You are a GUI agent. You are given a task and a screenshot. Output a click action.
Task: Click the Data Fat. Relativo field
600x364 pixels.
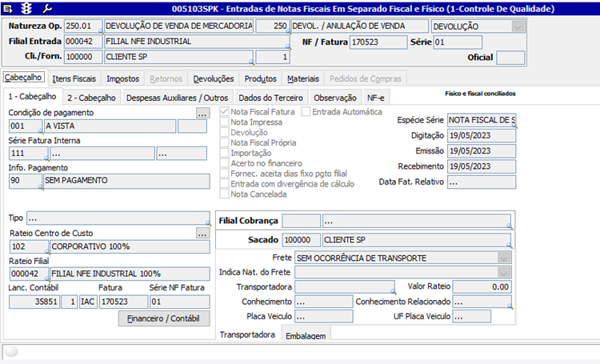tap(482, 182)
